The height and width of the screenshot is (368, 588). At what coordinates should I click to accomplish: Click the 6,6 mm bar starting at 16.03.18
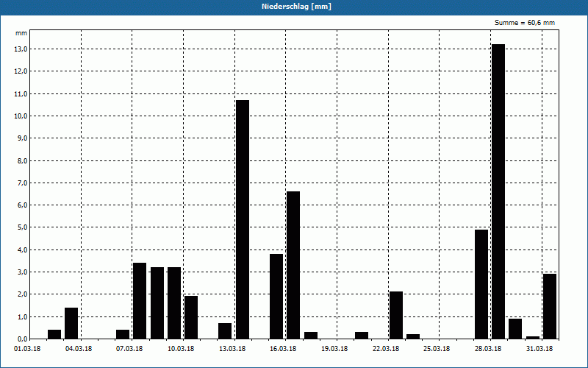293,265
